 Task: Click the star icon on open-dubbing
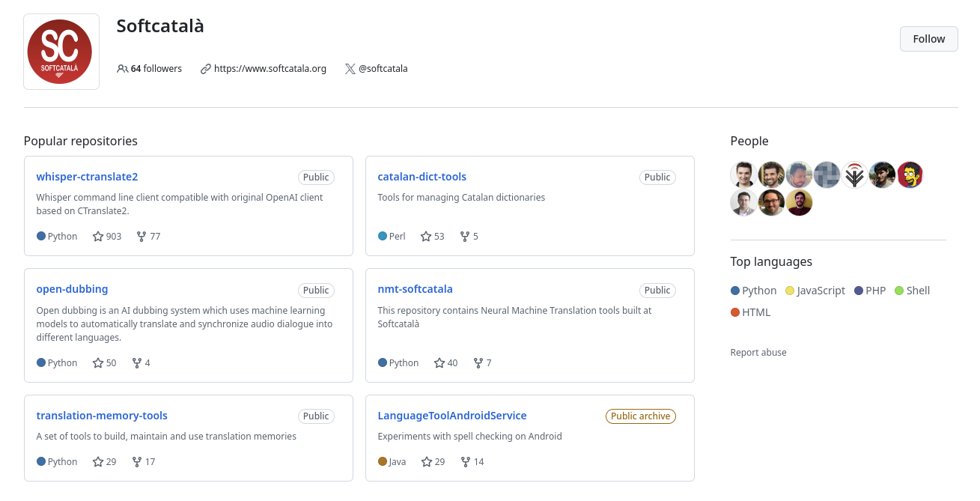pos(98,363)
